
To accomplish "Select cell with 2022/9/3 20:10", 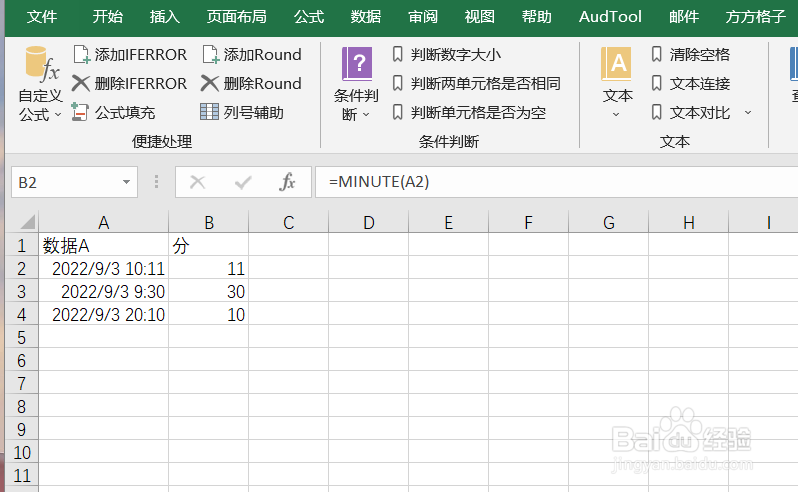I will 104,314.
